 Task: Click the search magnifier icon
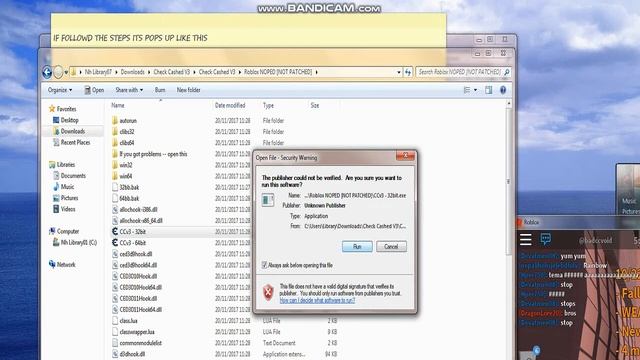tap(507, 72)
